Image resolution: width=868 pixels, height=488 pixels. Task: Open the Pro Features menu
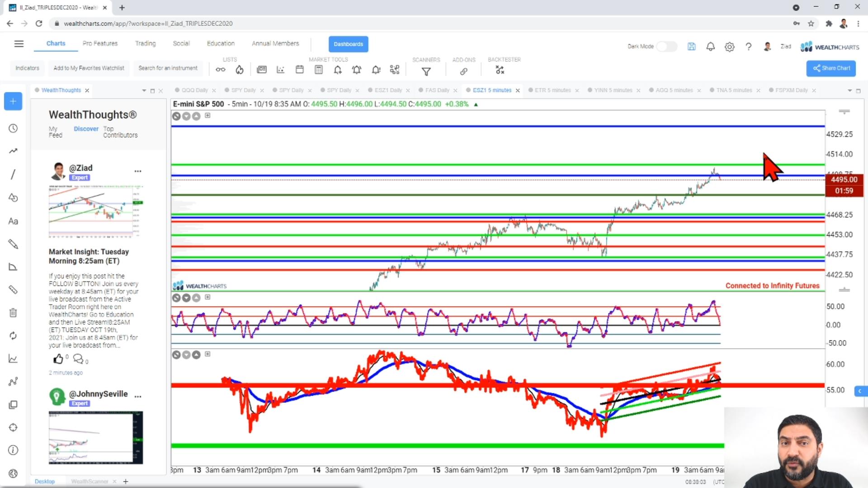[x=100, y=43]
